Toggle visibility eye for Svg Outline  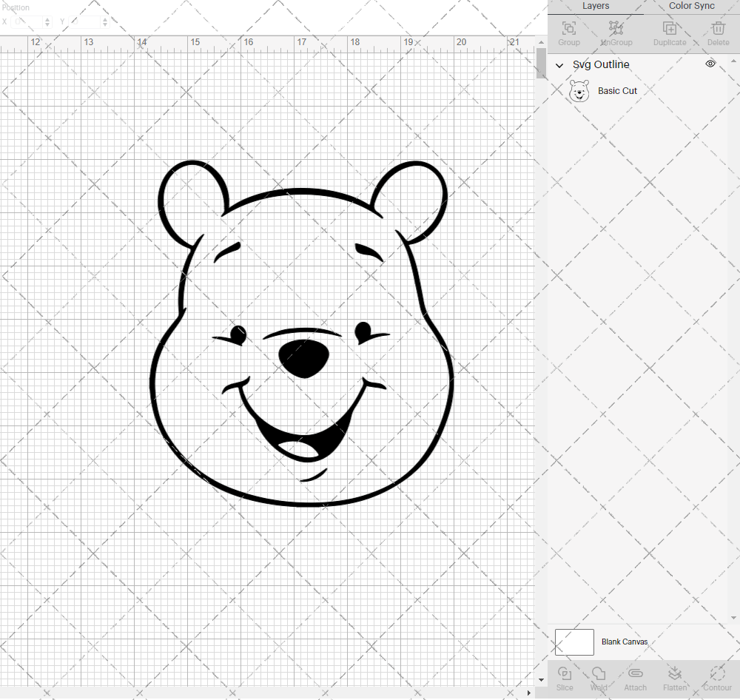[x=710, y=64]
